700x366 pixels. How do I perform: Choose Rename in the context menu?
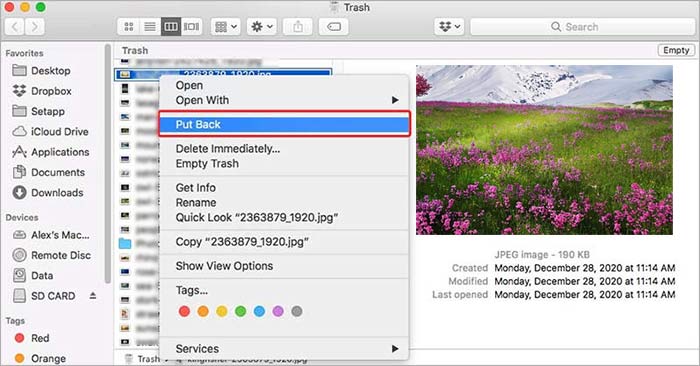click(x=284, y=203)
